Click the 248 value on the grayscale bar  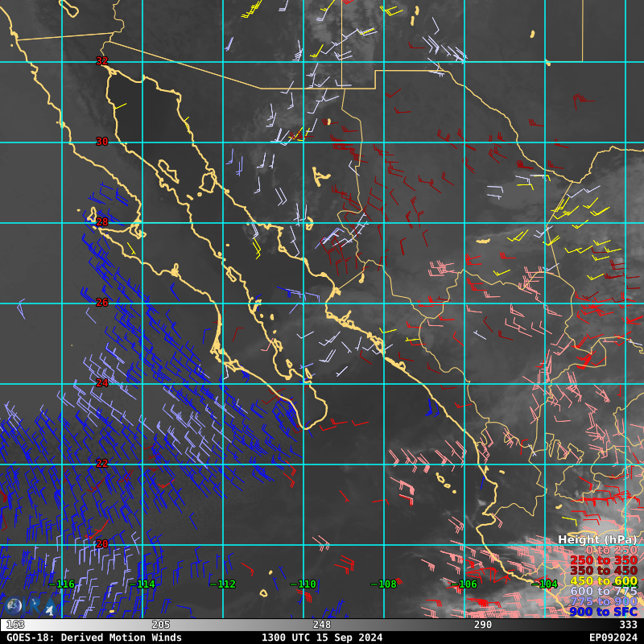(322, 625)
